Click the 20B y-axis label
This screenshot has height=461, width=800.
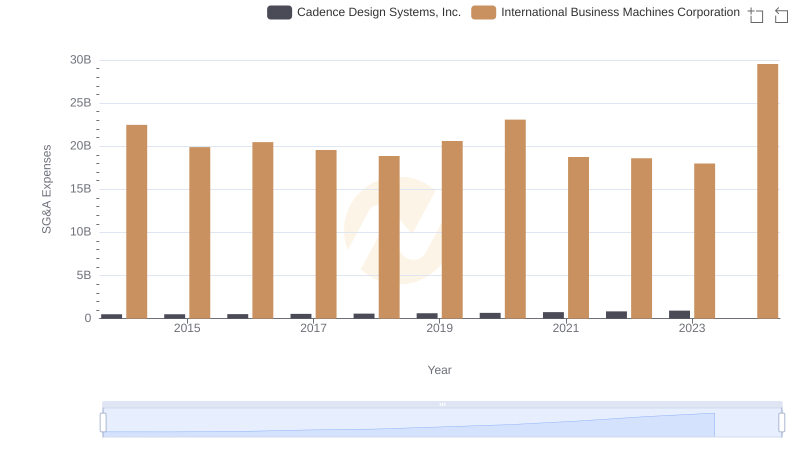tap(81, 146)
